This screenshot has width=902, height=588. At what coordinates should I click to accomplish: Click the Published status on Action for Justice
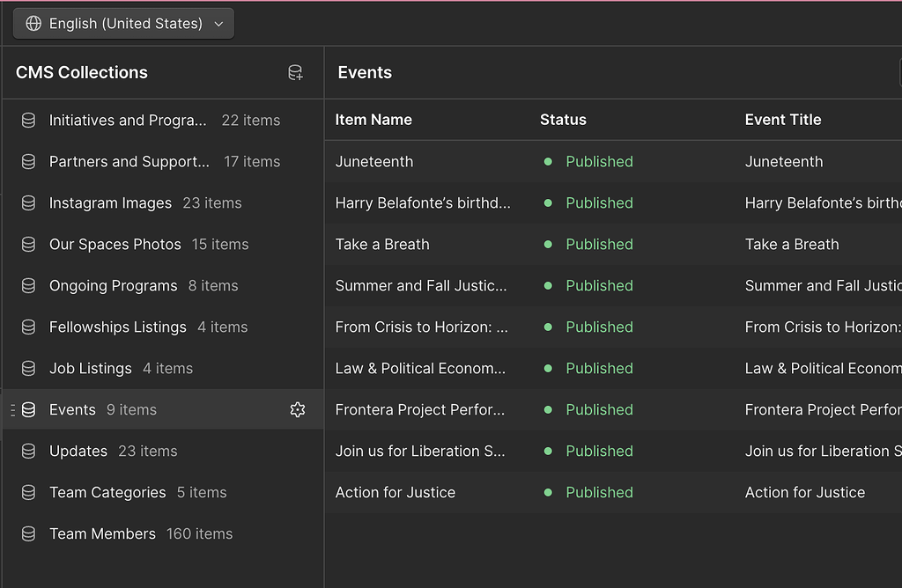[x=599, y=492]
